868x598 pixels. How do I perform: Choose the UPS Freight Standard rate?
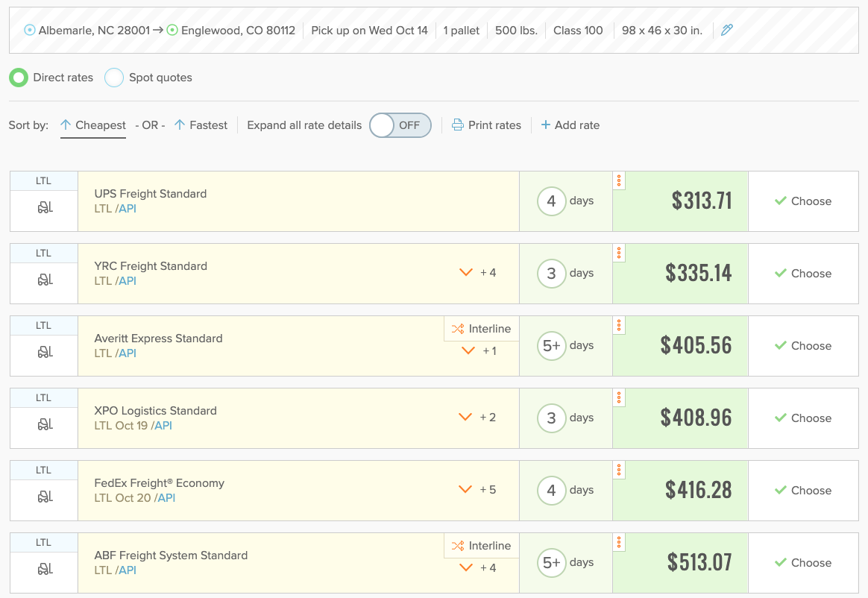[x=803, y=201]
